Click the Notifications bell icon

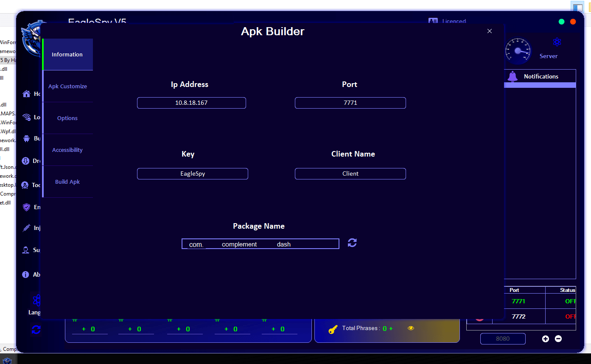(513, 76)
